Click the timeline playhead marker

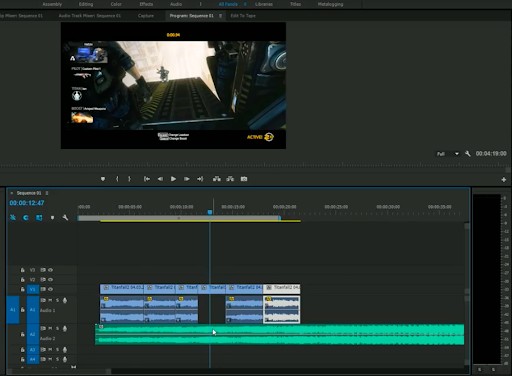pos(210,212)
